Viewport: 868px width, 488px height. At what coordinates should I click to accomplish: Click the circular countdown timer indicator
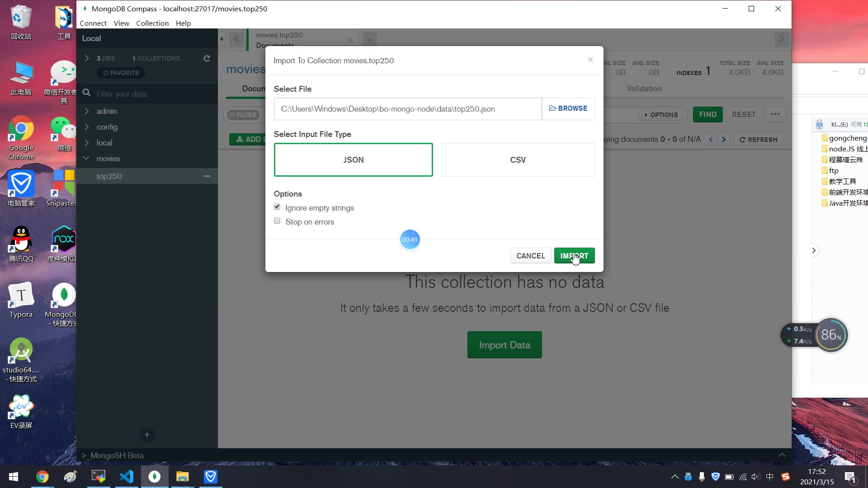coord(410,239)
